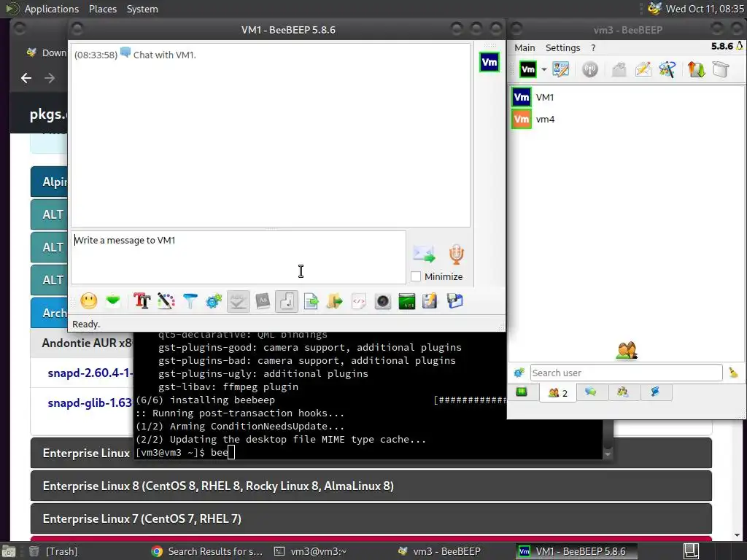Click gears icon left of Search user
Screen dimensions: 747x560
tap(519, 373)
